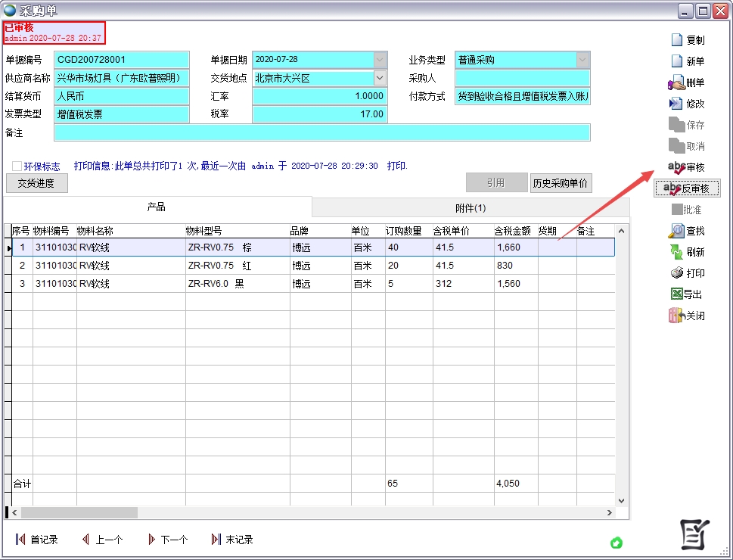Screen dimensions: 733x560
Task: Open the 查找 (Find) tool
Action: click(x=687, y=231)
